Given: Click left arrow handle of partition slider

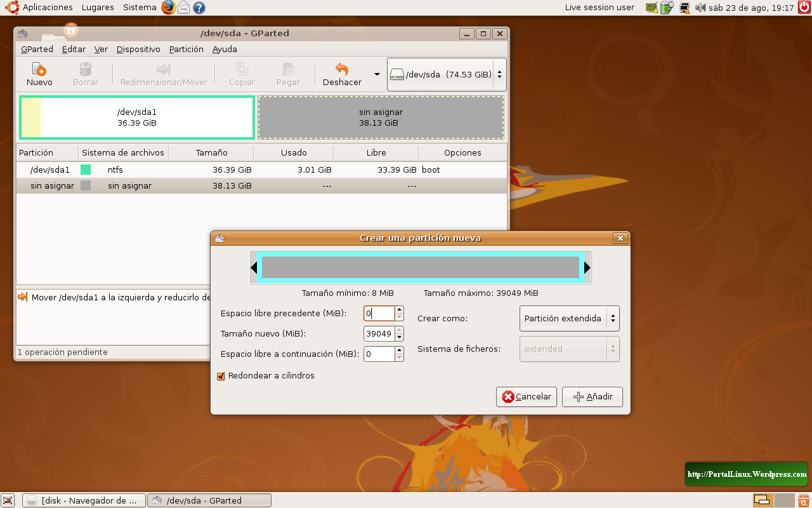Looking at the screenshot, I should pyautogui.click(x=254, y=268).
